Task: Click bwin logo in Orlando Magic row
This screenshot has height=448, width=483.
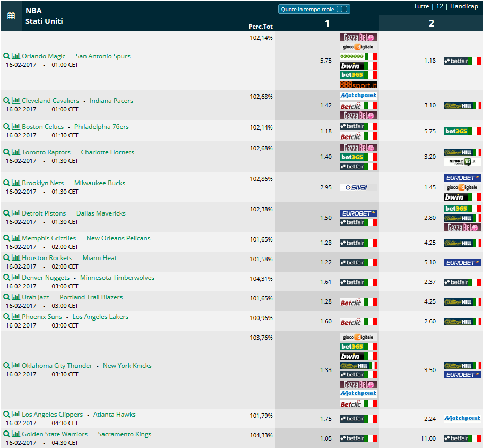Action: tap(358, 66)
